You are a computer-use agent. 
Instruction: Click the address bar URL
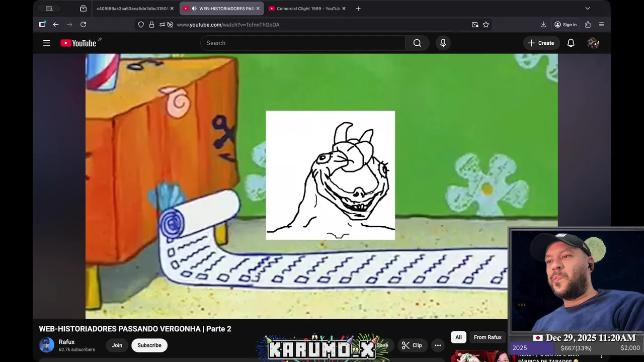(228, 25)
